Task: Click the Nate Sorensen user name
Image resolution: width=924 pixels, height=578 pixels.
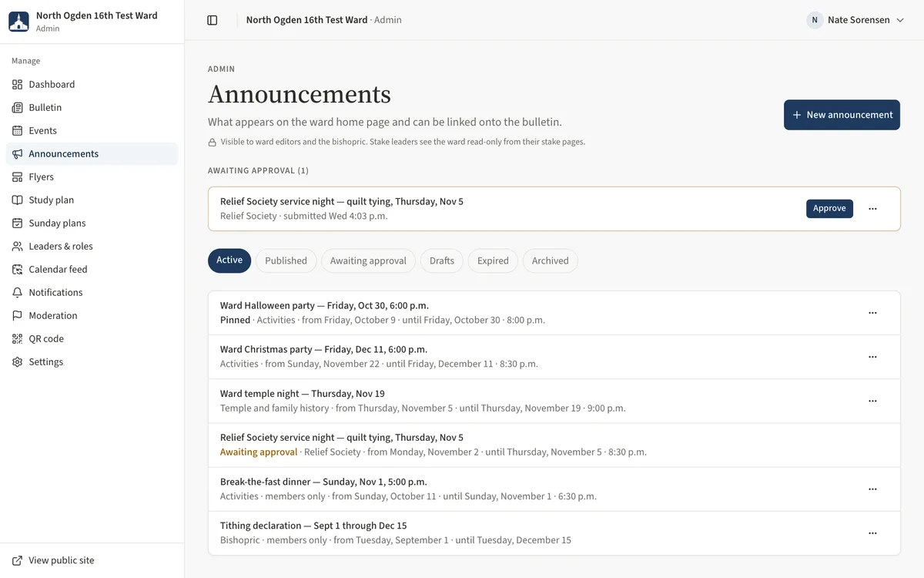Action: (859, 20)
